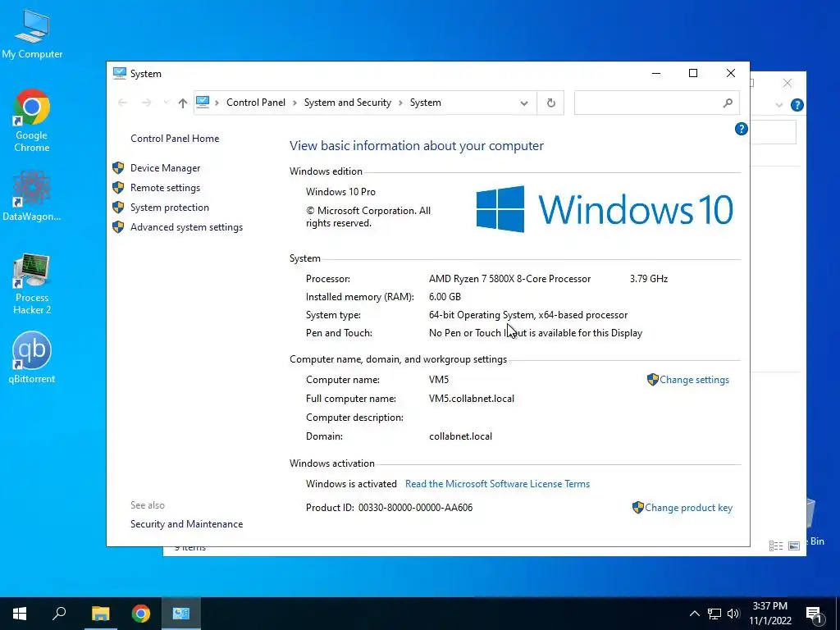Expand chevron before Control Panel breadcrumb
This screenshot has height=630, width=840.
[217, 103]
